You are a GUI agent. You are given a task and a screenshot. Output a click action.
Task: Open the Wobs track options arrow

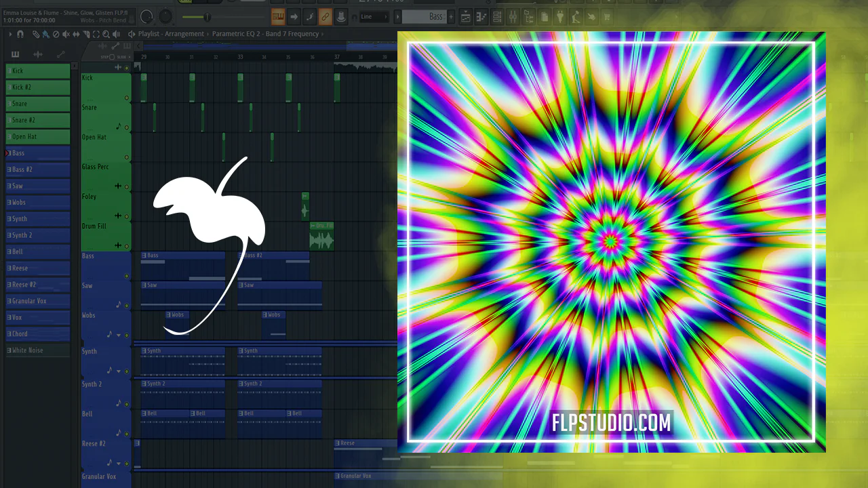point(119,335)
